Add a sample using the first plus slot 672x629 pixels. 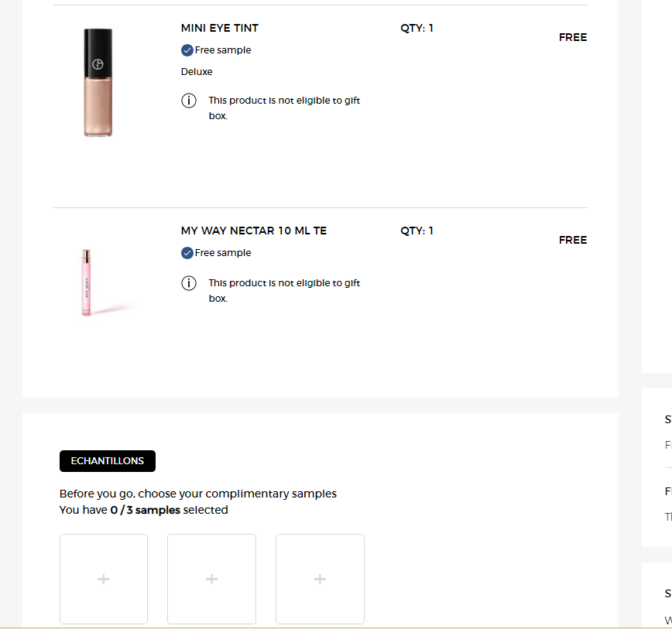pos(104,579)
